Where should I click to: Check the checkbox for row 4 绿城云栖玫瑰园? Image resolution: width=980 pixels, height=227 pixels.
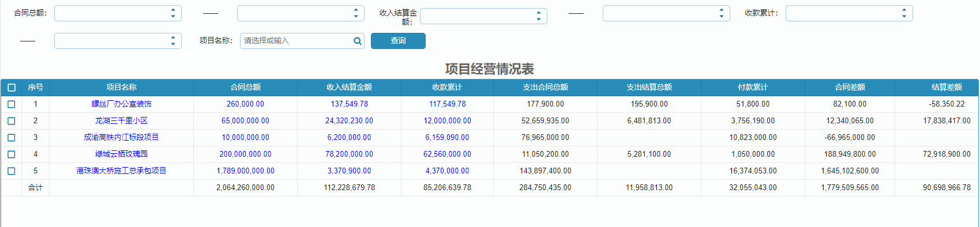pyautogui.click(x=12, y=154)
